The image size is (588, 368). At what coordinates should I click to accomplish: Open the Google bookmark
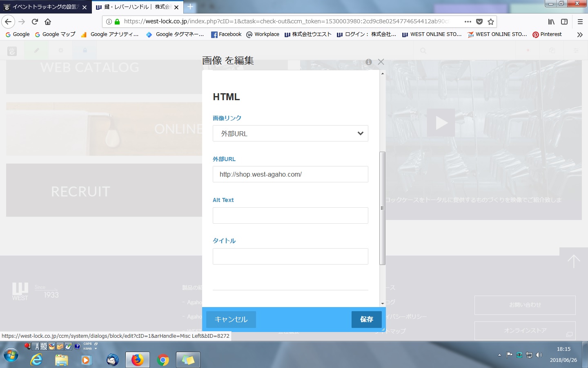point(17,34)
